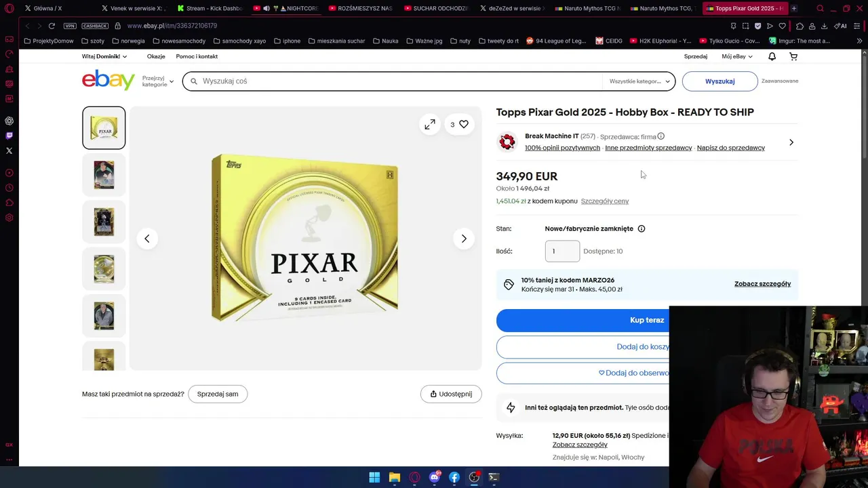Open condition info icon next to Nowe

coord(642,228)
